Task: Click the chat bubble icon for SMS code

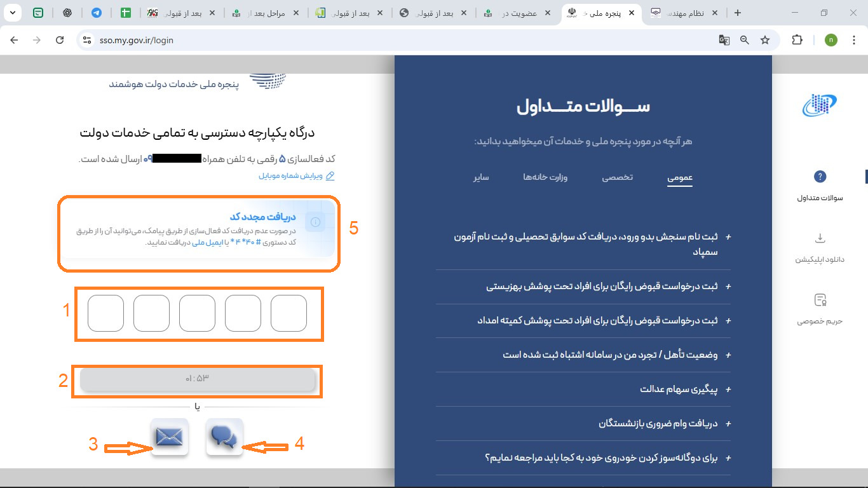Action: [224, 438]
